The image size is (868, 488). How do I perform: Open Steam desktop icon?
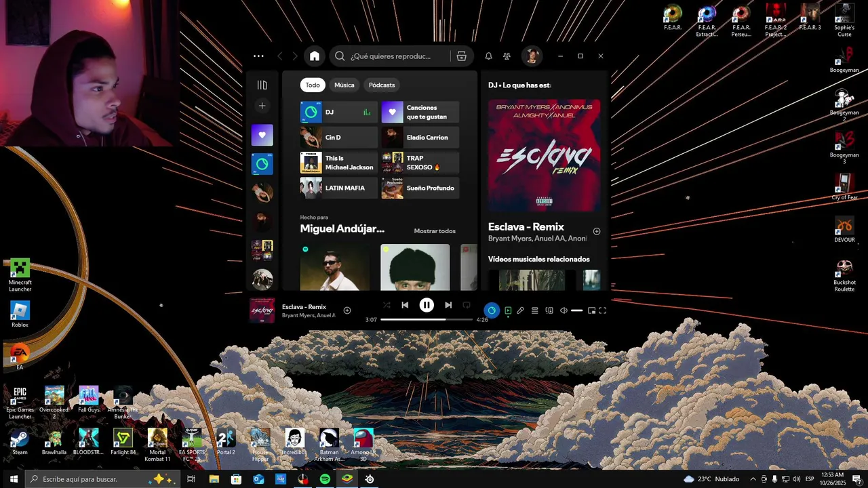(20, 442)
